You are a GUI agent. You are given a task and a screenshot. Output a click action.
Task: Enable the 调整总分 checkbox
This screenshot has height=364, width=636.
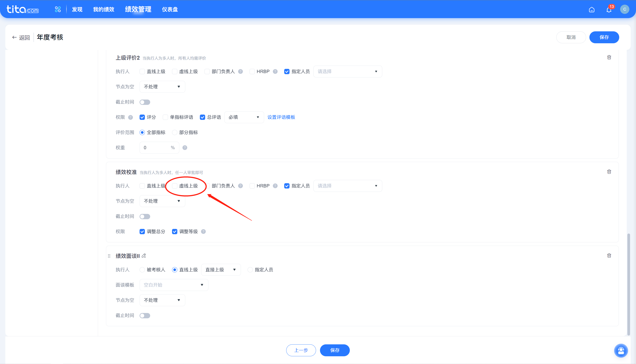click(142, 231)
